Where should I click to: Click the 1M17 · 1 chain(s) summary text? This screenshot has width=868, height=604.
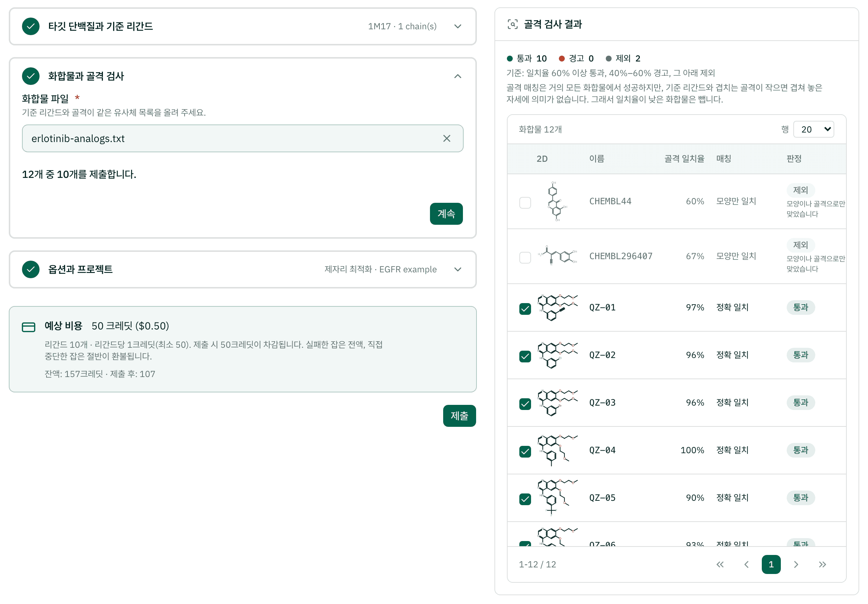click(x=402, y=26)
